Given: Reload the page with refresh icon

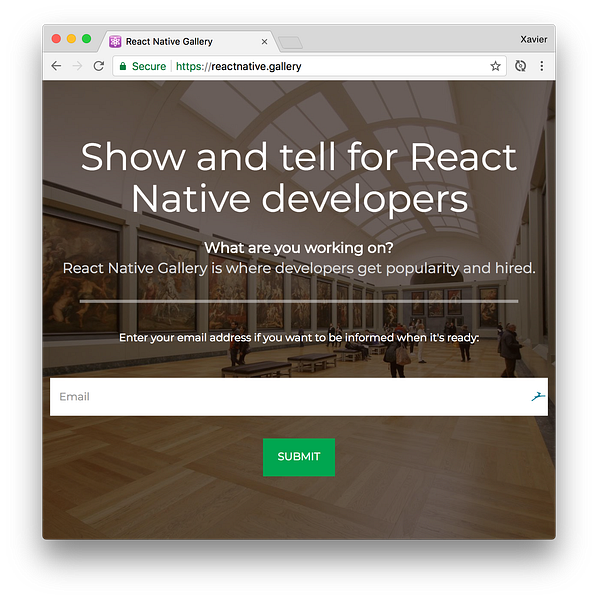Looking at the screenshot, I should tap(99, 66).
